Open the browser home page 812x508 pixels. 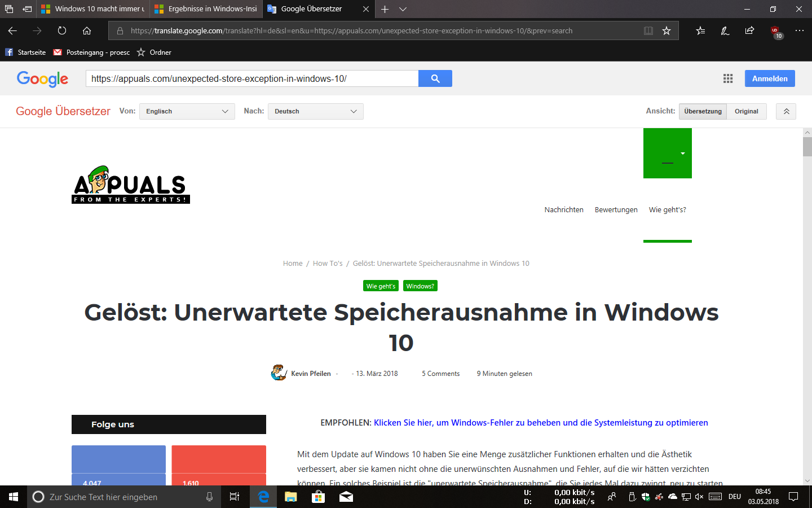(87, 30)
